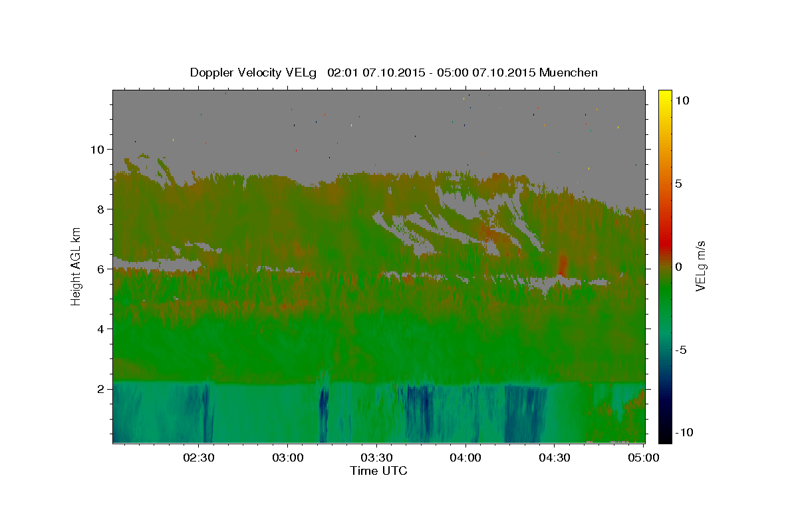
Task: Click the height tick label 6
Action: (102, 269)
